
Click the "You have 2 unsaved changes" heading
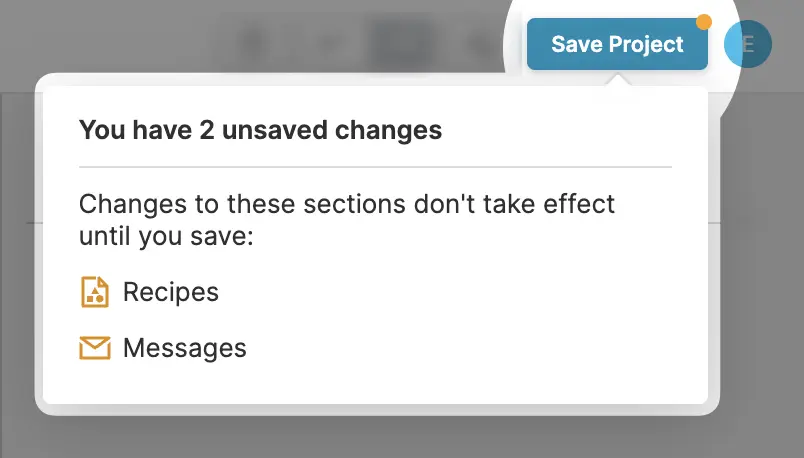pyautogui.click(x=260, y=130)
